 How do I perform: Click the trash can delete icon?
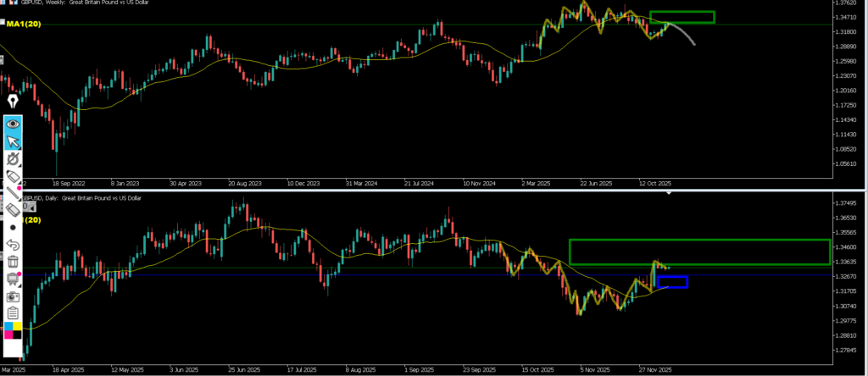[x=14, y=262]
